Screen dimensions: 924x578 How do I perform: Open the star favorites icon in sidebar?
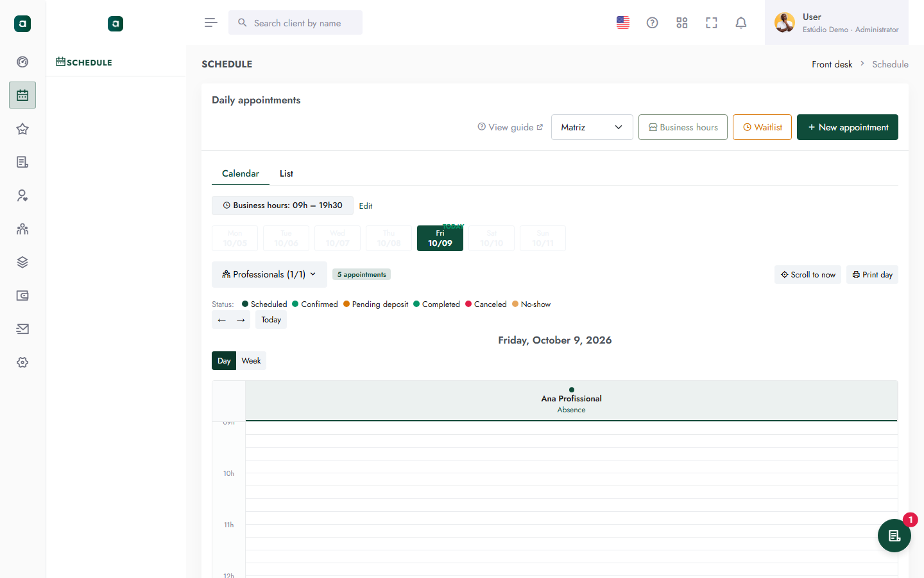coord(22,129)
